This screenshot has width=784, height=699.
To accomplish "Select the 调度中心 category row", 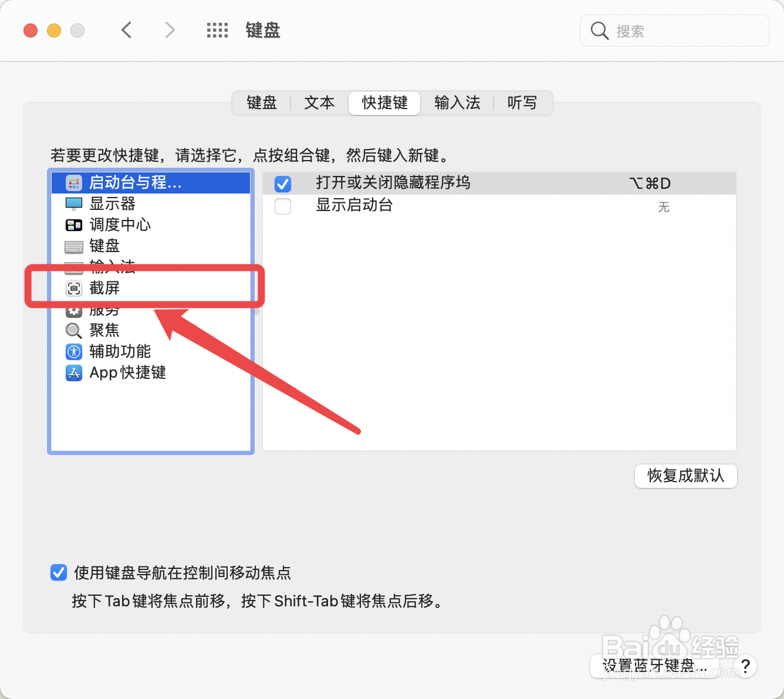I will click(x=151, y=225).
